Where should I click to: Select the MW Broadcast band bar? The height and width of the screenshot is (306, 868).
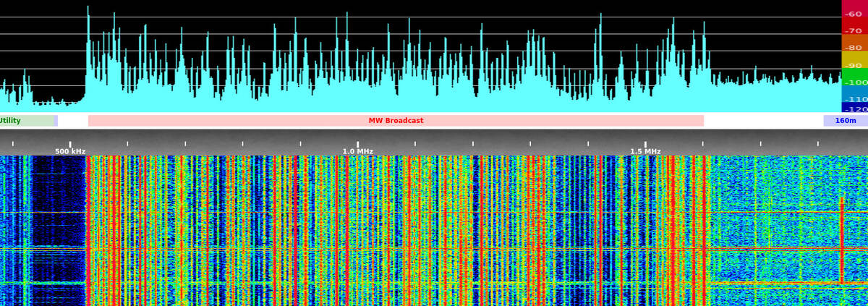(396, 121)
